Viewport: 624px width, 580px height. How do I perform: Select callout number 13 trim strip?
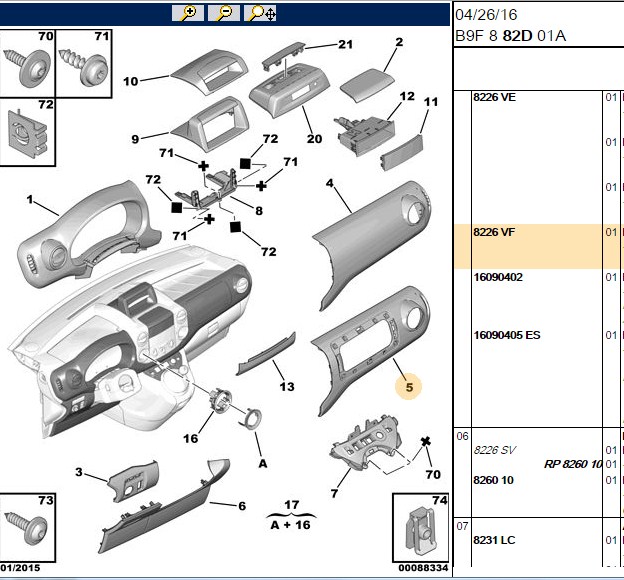(287, 387)
